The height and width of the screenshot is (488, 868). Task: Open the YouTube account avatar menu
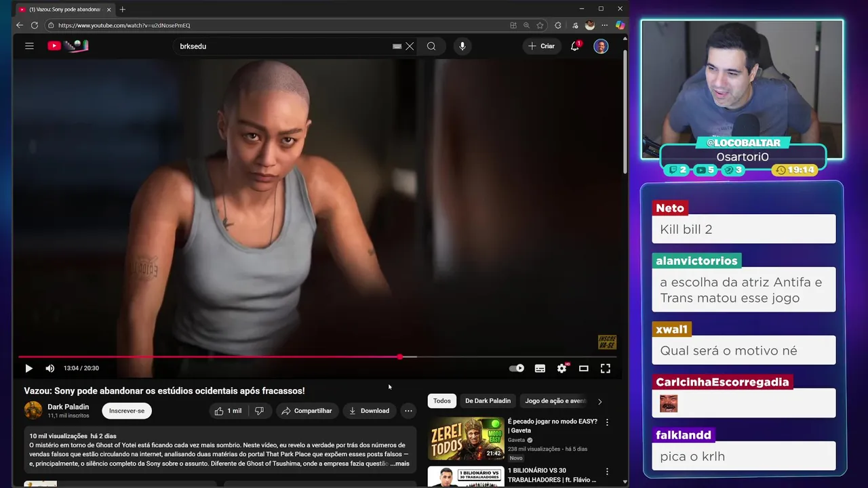(601, 46)
